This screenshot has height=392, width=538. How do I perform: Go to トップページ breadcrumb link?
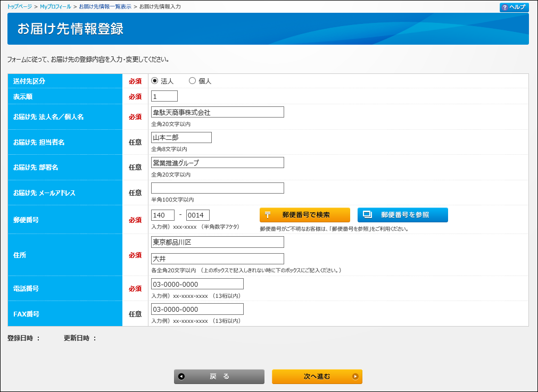pos(20,6)
